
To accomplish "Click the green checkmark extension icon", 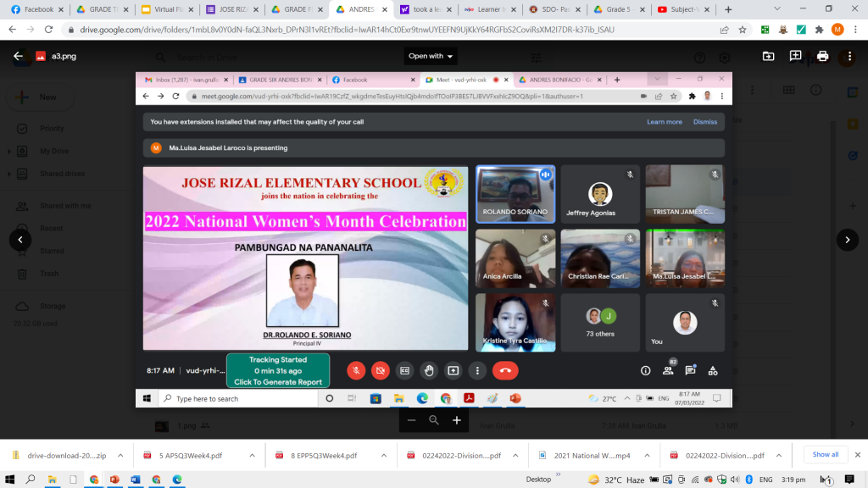I will click(801, 30).
